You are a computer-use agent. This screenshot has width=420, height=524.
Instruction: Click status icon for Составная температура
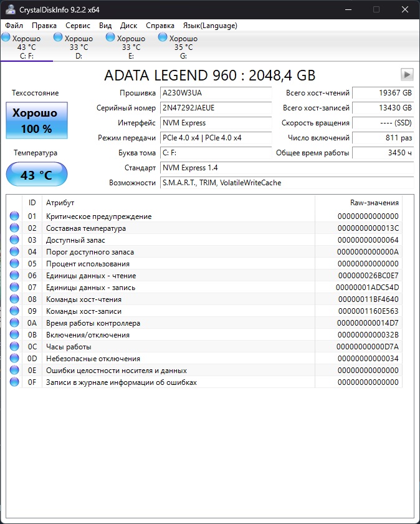[14, 228]
